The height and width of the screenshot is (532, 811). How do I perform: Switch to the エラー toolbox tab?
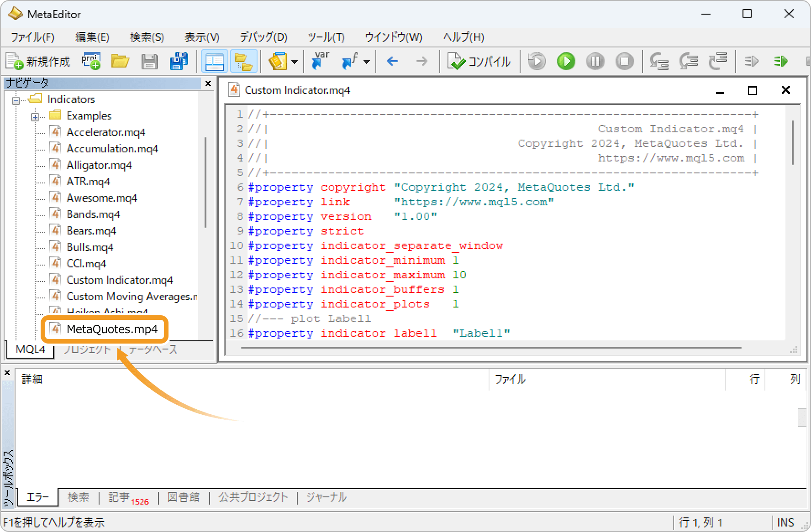[x=38, y=497]
